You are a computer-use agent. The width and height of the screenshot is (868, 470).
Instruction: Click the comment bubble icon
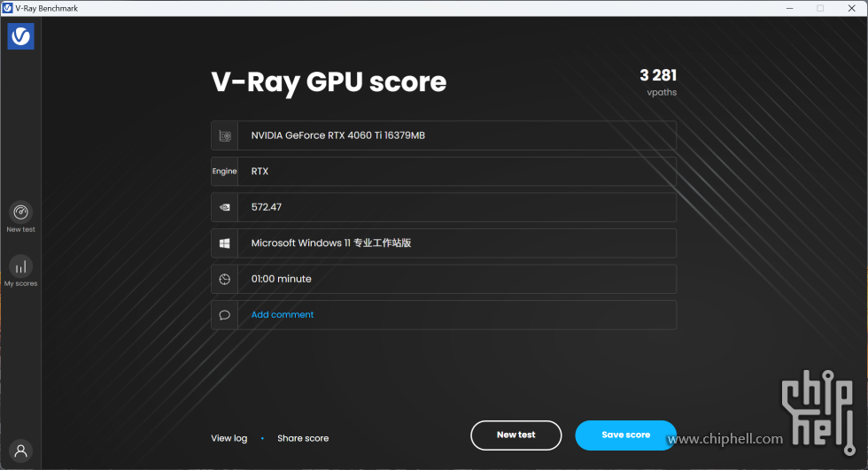[225, 314]
